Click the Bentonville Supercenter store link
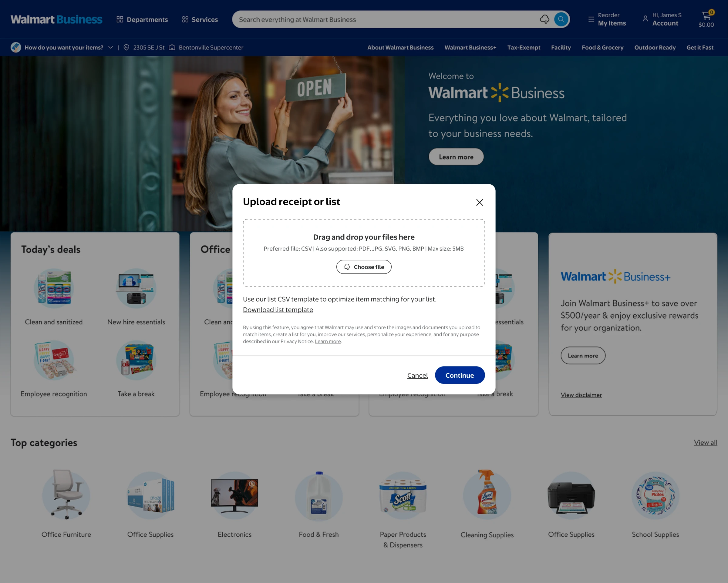Viewport: 728px width, 583px height. pos(211,47)
